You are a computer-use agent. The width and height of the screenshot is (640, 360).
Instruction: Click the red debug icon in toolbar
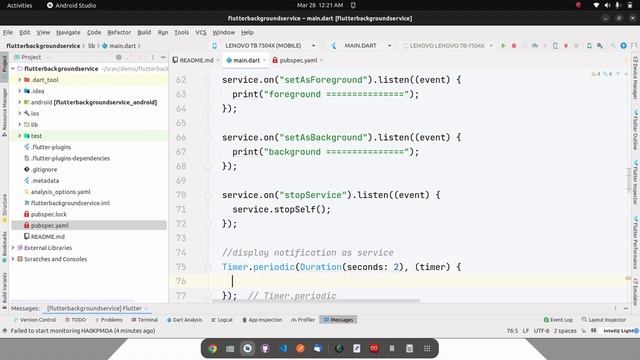pyautogui.click(x=514, y=46)
